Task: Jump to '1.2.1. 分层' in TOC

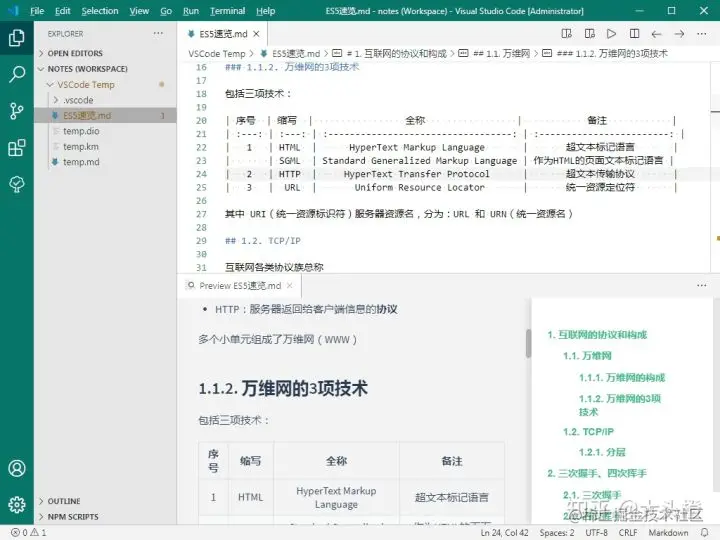Action: 602,452
